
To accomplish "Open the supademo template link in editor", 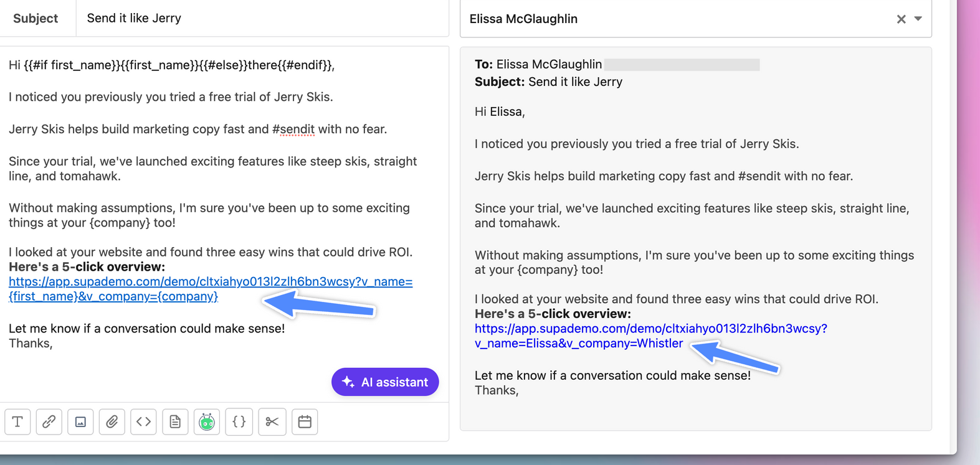I will (211, 289).
